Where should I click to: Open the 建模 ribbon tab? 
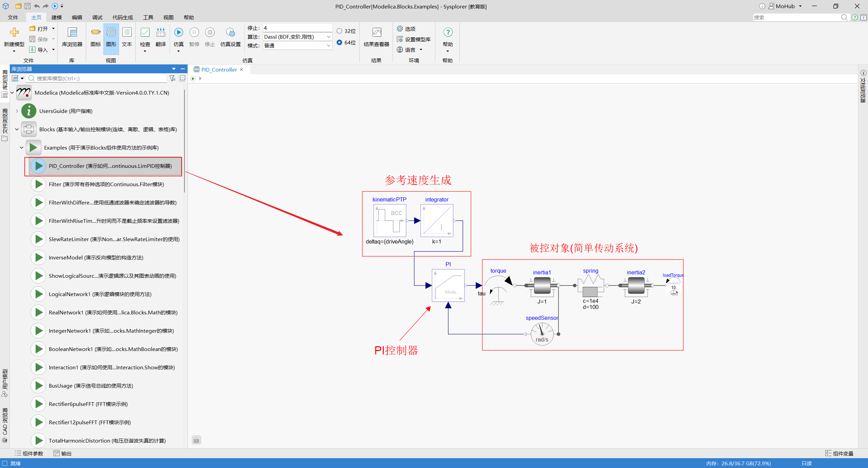click(57, 17)
